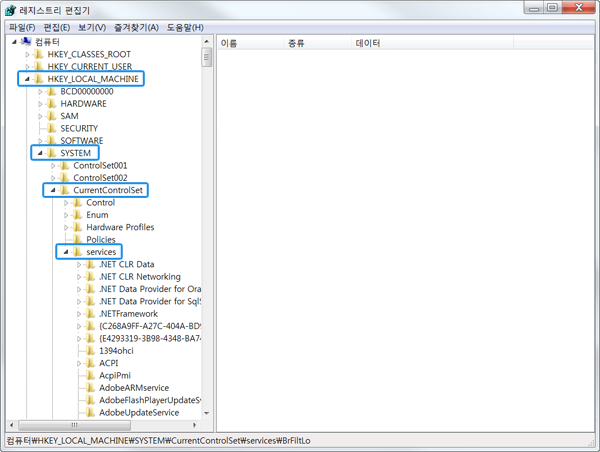Expand ControlSet001 key
The width and height of the screenshot is (600, 452).
pos(53,166)
